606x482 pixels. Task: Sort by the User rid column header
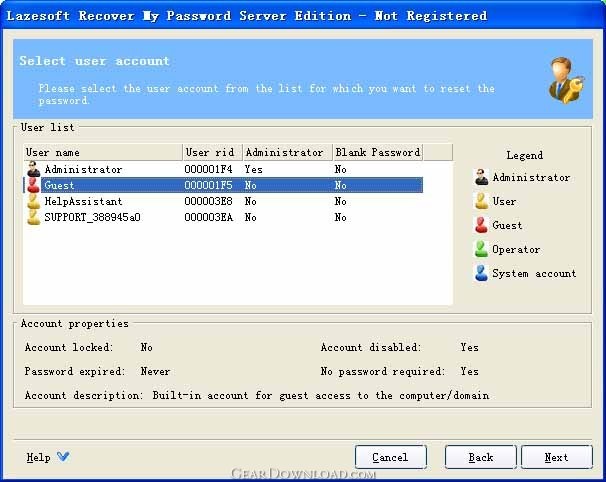click(213, 152)
